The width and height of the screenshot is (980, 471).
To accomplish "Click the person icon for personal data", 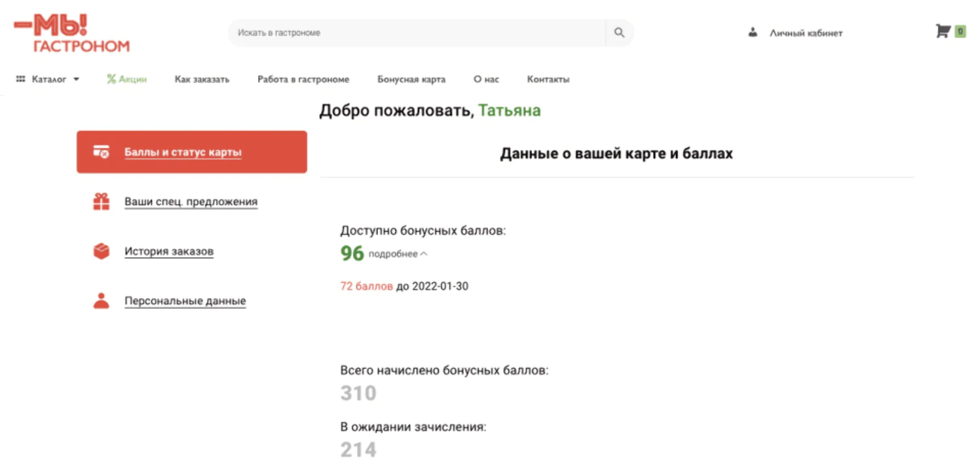I will tap(101, 301).
